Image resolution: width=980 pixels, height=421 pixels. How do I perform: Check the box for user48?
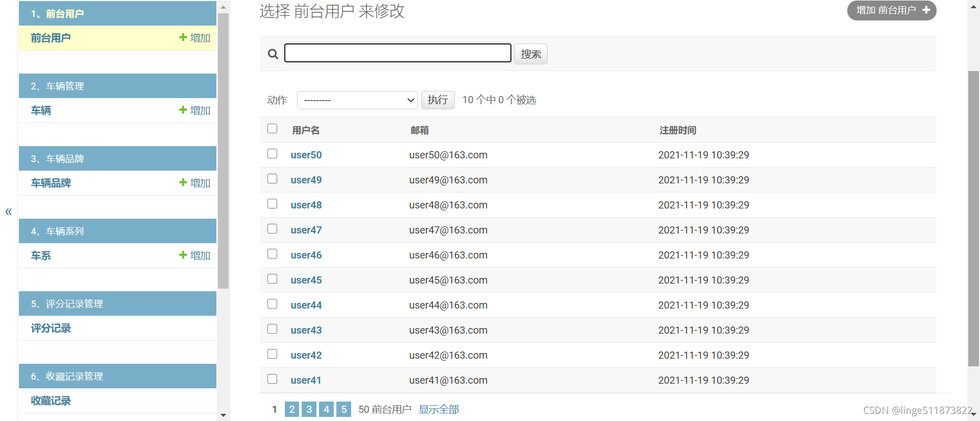click(x=273, y=204)
